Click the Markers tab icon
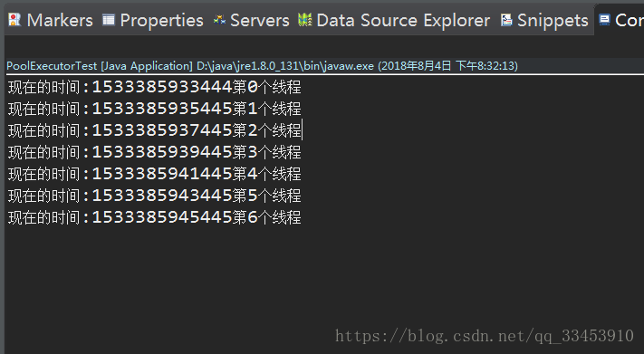 14,20
